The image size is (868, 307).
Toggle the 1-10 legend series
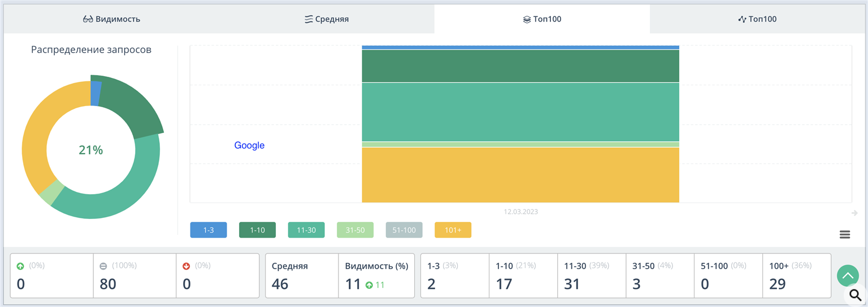pos(257,230)
